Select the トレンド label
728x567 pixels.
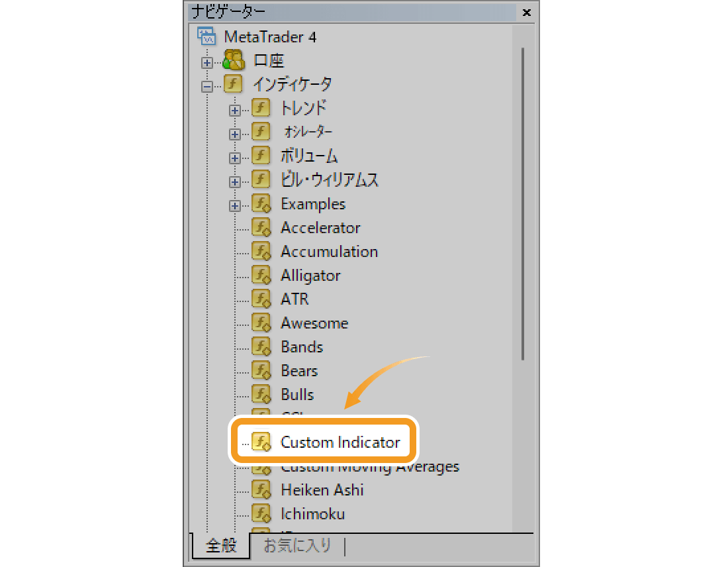(x=304, y=108)
